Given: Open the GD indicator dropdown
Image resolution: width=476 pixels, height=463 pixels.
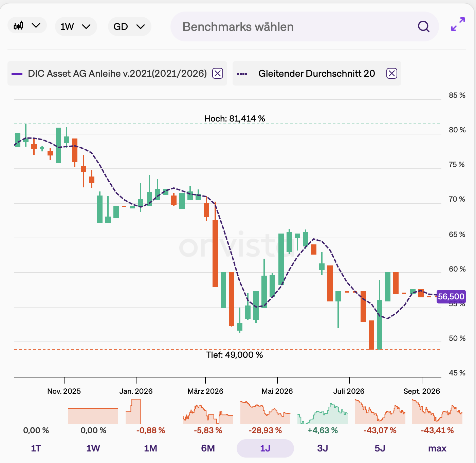Looking at the screenshot, I should [x=129, y=26].
